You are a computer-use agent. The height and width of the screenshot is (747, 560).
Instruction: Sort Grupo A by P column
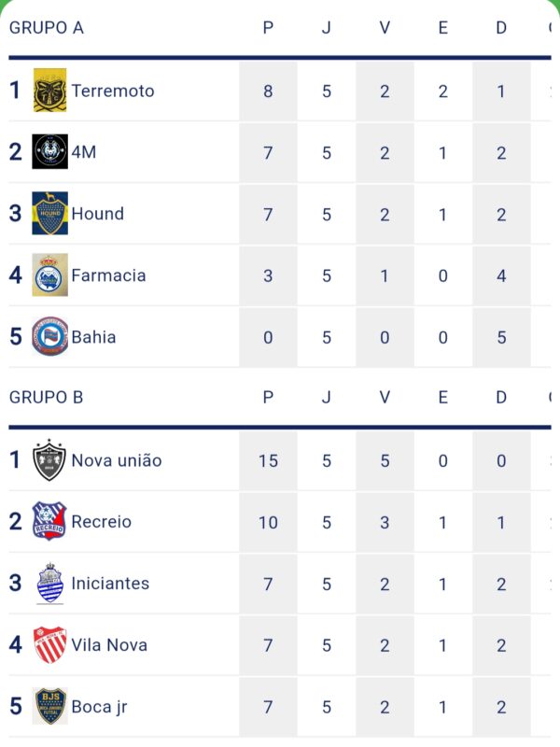(x=268, y=27)
